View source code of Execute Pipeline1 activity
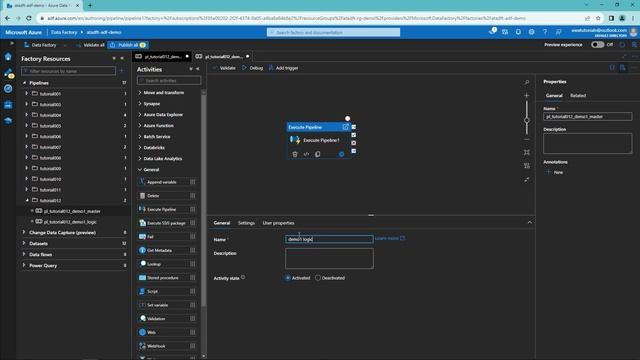Screen dimensions: 640x360 pos(306,154)
